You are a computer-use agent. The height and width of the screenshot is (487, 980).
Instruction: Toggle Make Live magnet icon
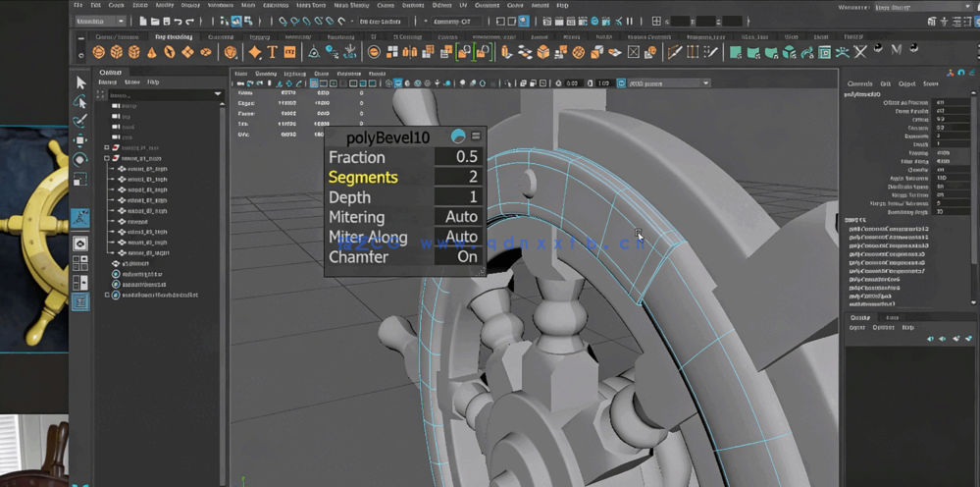coord(342,22)
